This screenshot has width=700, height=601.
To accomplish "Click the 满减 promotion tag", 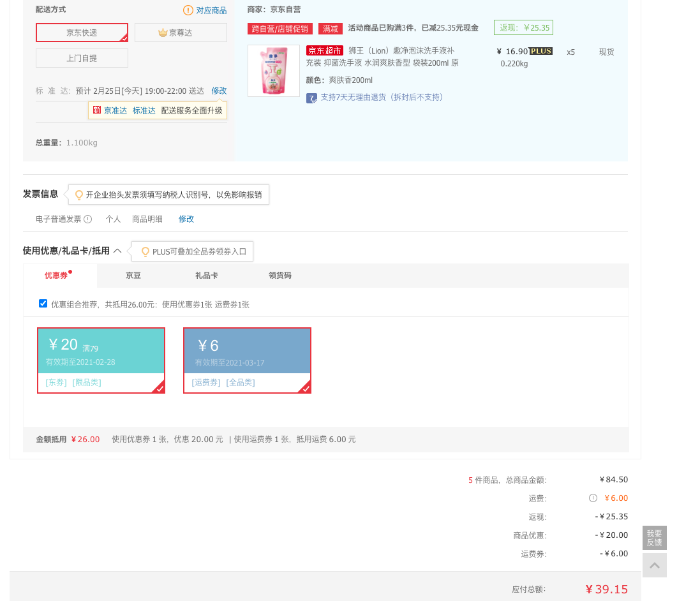I will pos(331,29).
